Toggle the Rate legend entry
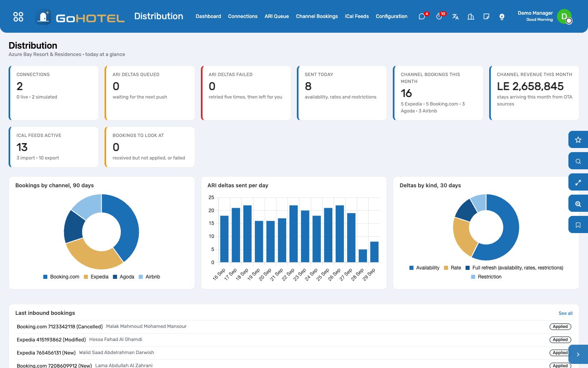The width and height of the screenshot is (588, 368). [x=452, y=268]
